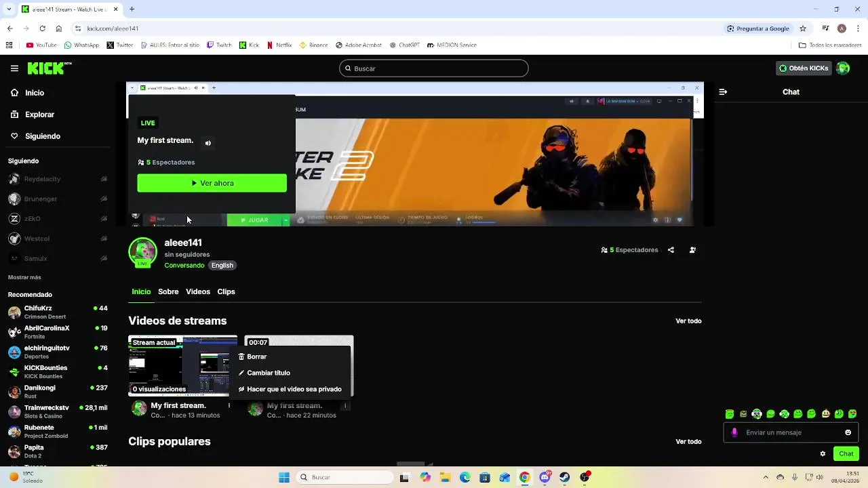Screen dimensions: 868x488
Task: Open followed channel Westcol
Action: (x=58, y=239)
